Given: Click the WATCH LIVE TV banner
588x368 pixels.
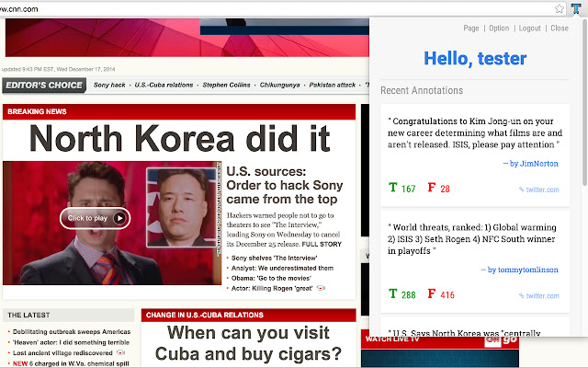Looking at the screenshot, I should [x=440, y=339].
